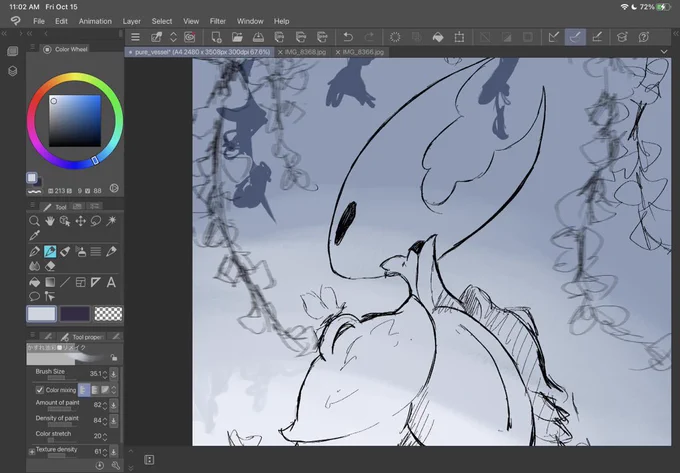This screenshot has width=680, height=473.
Task: Open Amount of paint dynamics button
Action: [x=114, y=405]
